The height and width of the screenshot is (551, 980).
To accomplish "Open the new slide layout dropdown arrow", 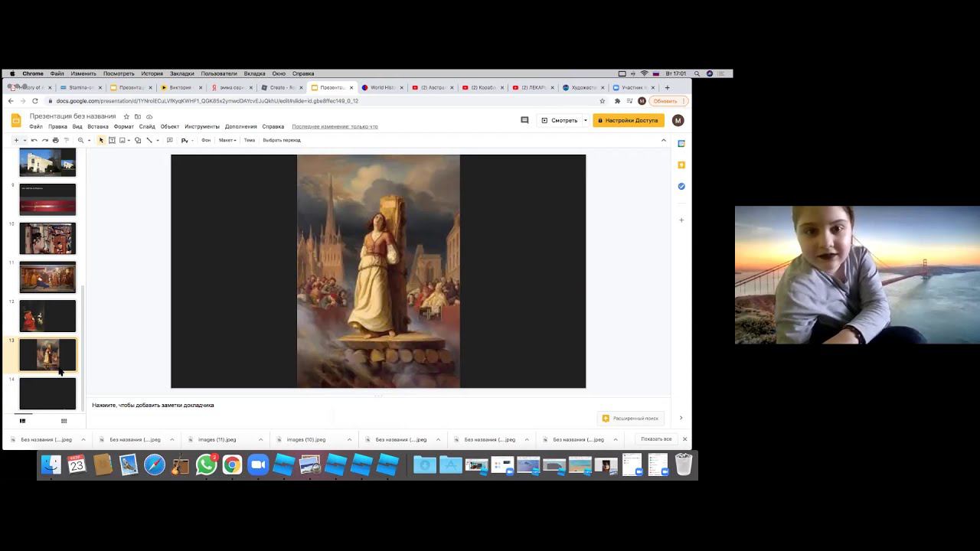I will click(x=24, y=140).
